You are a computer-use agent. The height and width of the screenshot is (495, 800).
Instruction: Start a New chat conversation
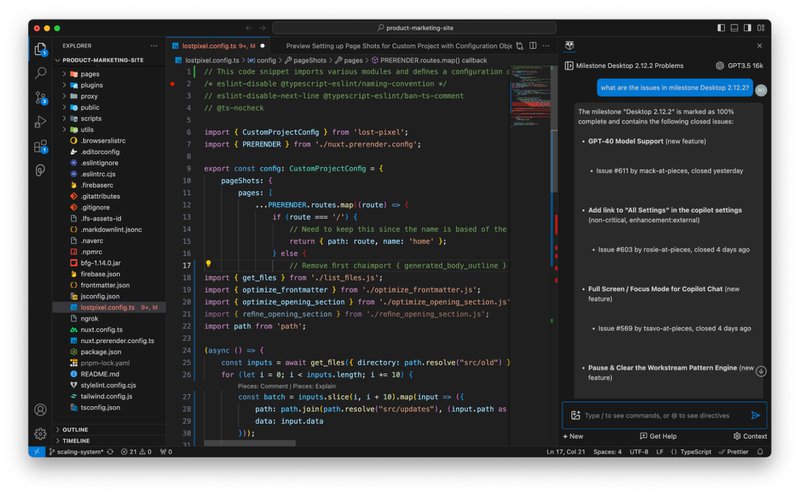coord(573,437)
